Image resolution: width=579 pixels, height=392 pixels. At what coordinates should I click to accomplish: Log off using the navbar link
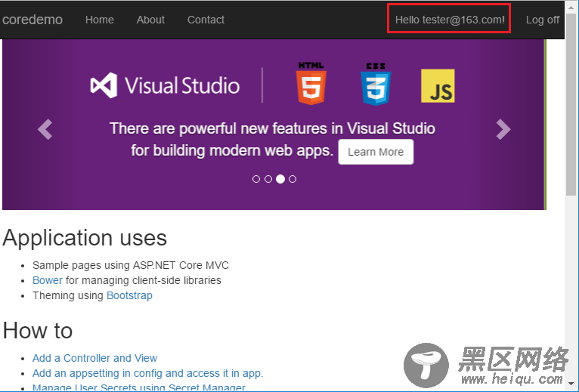(x=543, y=20)
